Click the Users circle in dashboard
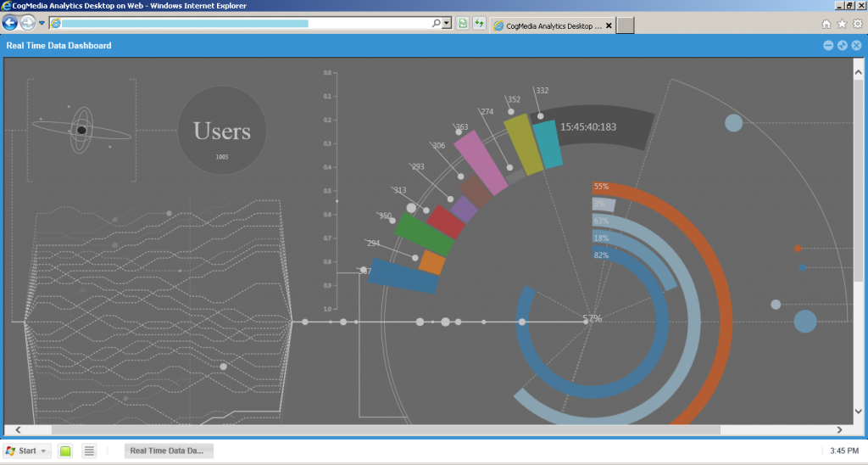 click(x=222, y=132)
